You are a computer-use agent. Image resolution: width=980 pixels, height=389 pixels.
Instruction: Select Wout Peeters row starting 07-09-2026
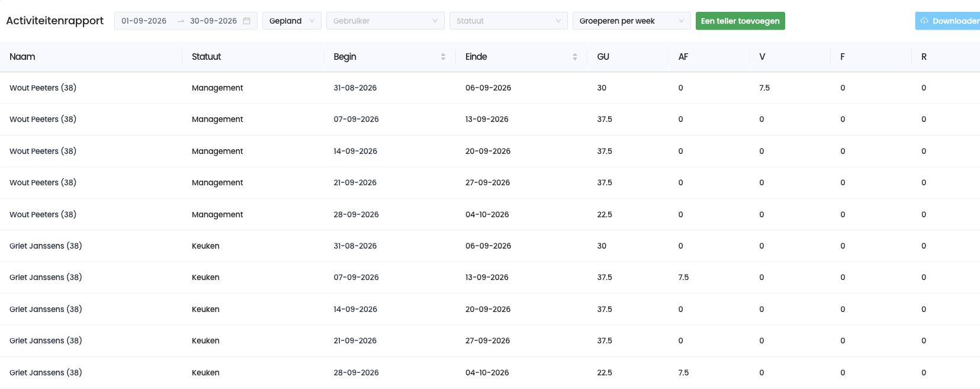click(490, 120)
